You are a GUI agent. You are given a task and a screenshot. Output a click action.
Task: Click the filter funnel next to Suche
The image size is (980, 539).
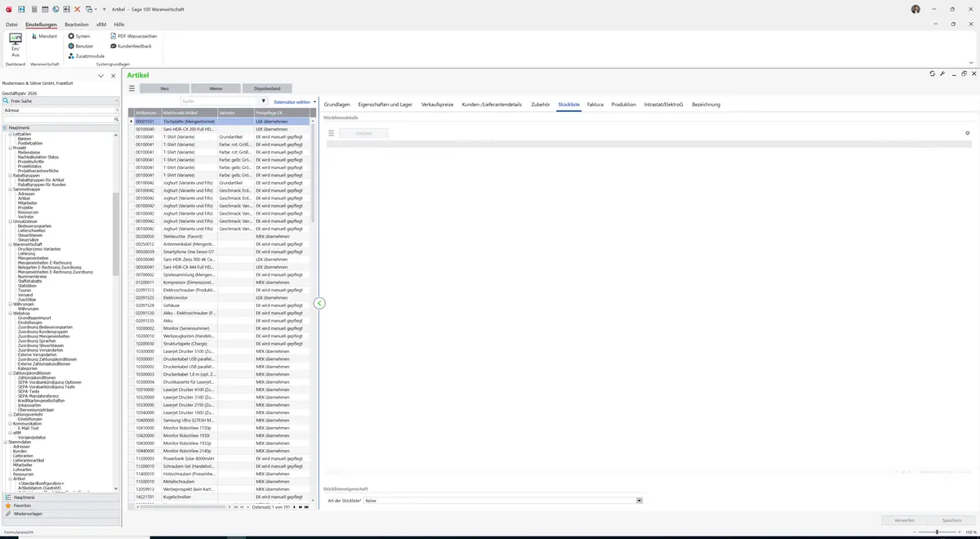coord(264,101)
